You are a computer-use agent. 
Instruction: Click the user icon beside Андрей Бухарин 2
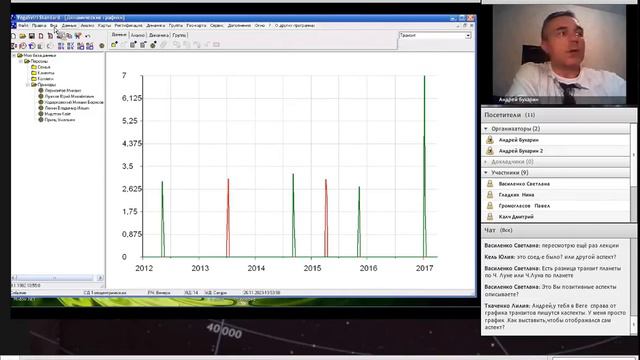(x=490, y=151)
